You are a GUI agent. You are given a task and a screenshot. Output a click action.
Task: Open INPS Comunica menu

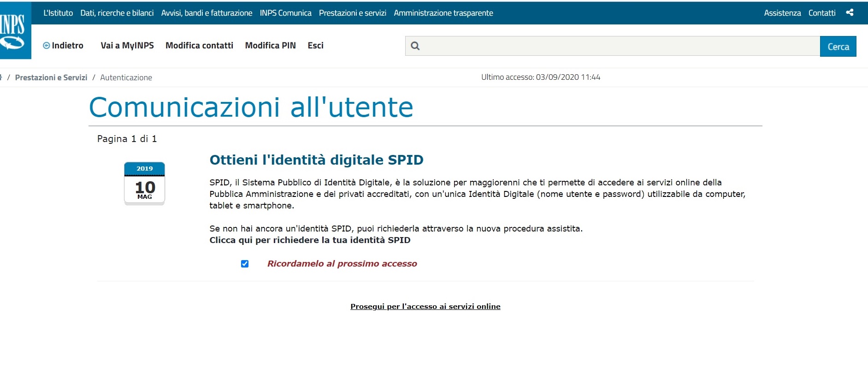[285, 13]
